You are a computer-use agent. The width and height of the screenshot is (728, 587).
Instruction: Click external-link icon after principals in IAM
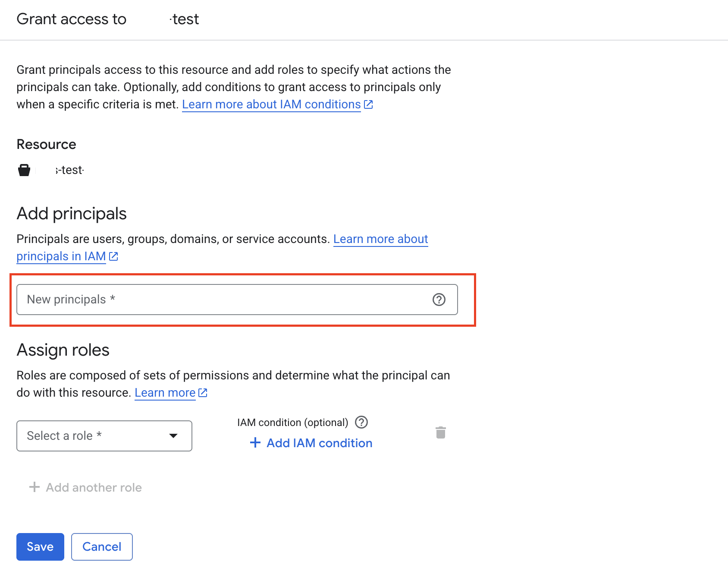tap(113, 256)
